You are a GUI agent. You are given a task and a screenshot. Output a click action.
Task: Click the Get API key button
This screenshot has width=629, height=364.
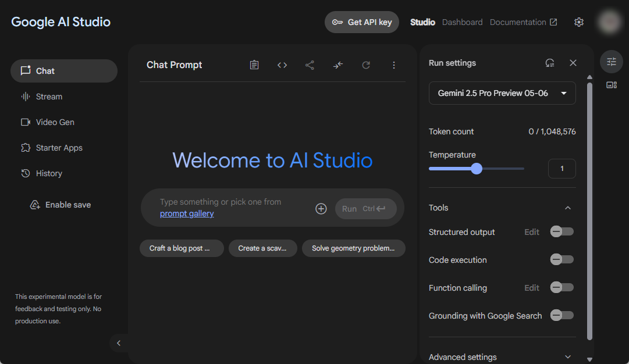click(362, 22)
